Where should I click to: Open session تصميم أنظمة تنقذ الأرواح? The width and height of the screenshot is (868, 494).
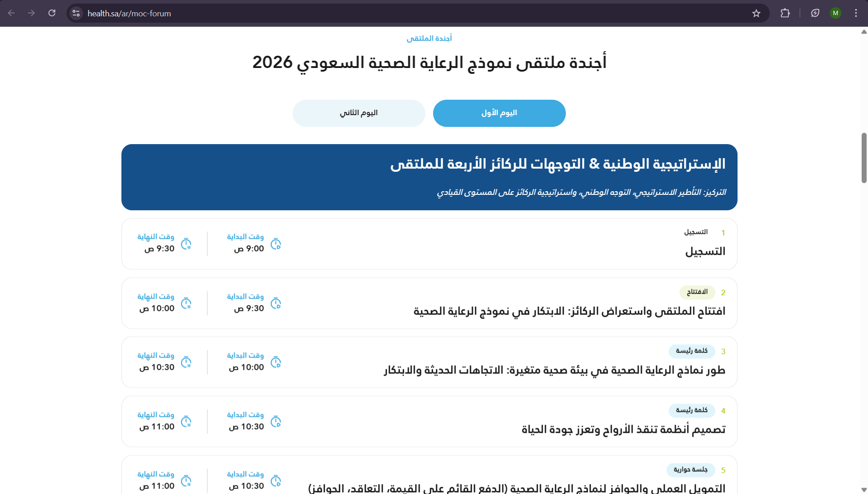(623, 430)
